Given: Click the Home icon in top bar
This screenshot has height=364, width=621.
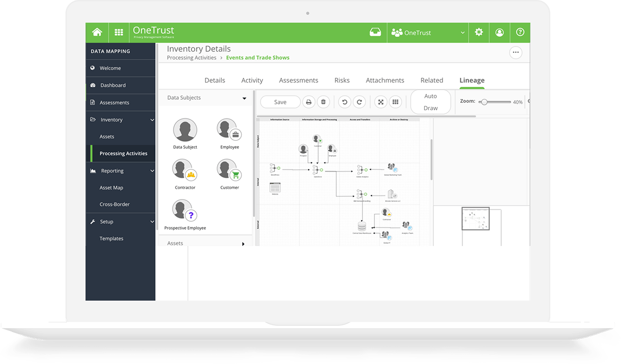Looking at the screenshot, I should point(97,32).
